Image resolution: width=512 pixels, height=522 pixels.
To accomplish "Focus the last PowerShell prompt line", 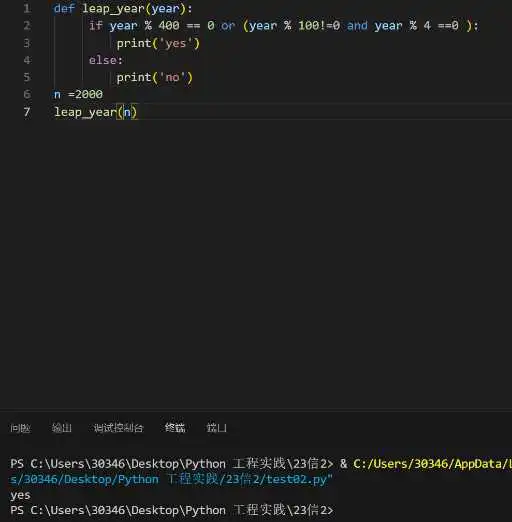I will click(171, 511).
